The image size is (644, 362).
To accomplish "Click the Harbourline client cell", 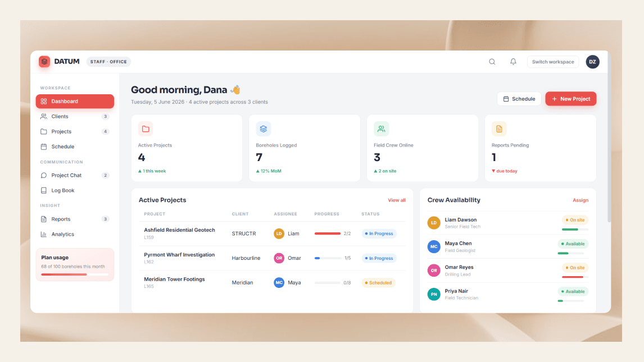I will pyautogui.click(x=246, y=258).
